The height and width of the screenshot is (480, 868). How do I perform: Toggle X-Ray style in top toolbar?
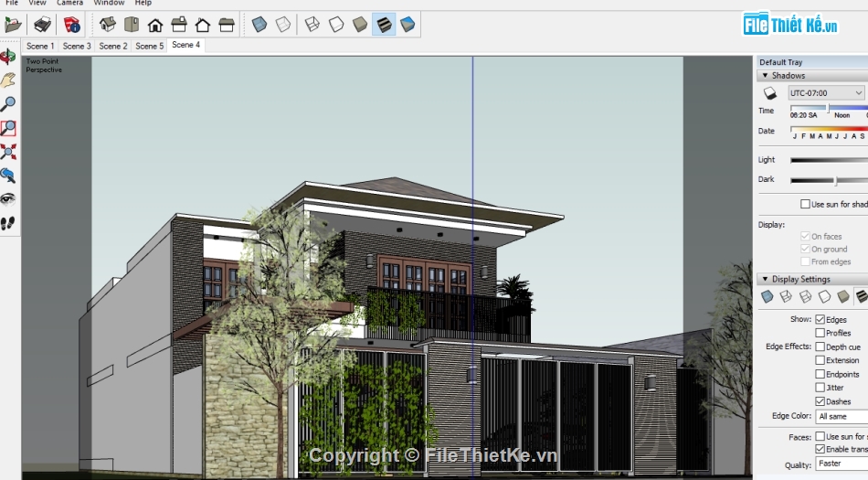coord(259,25)
